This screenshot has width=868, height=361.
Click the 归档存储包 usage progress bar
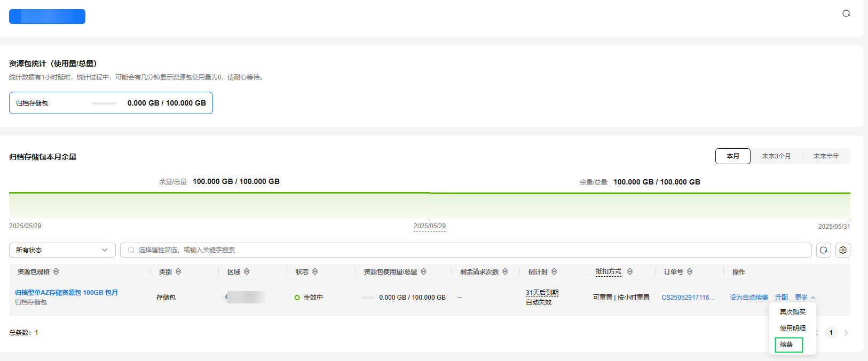coord(104,103)
